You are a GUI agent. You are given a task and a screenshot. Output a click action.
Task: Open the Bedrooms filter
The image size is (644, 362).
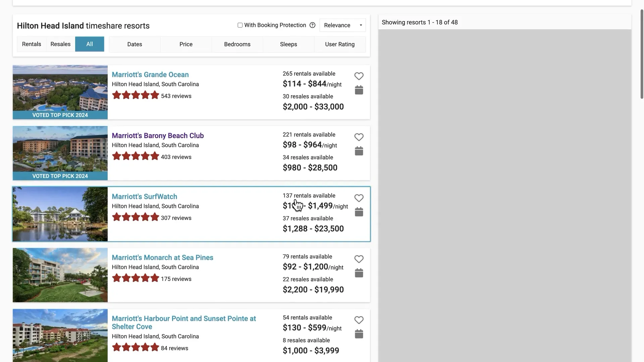pos(237,44)
